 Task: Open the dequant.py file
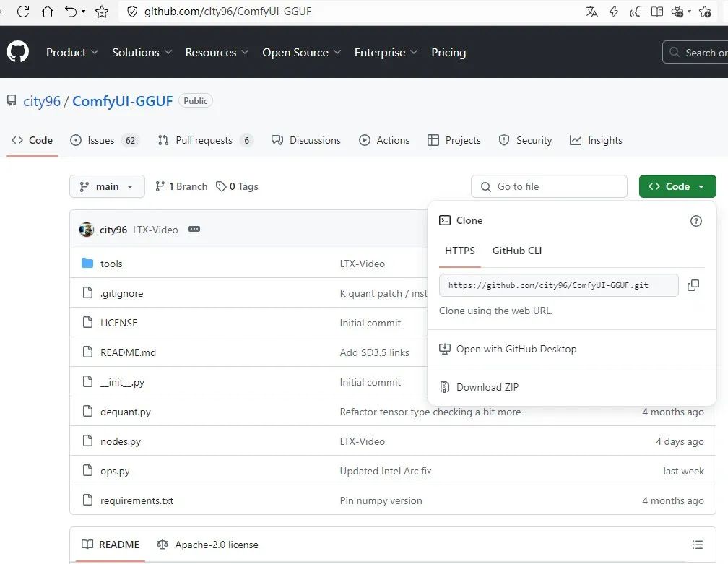pos(126,412)
